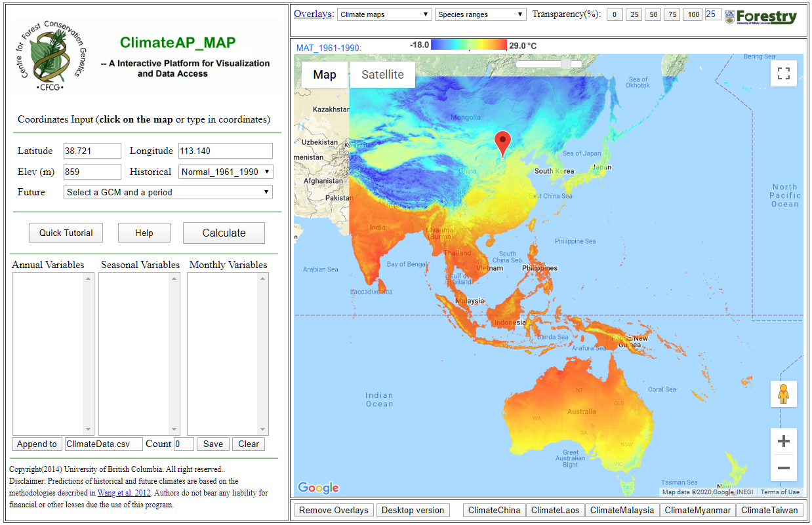Select the Pegman street view icon
812x525 pixels.
783,394
